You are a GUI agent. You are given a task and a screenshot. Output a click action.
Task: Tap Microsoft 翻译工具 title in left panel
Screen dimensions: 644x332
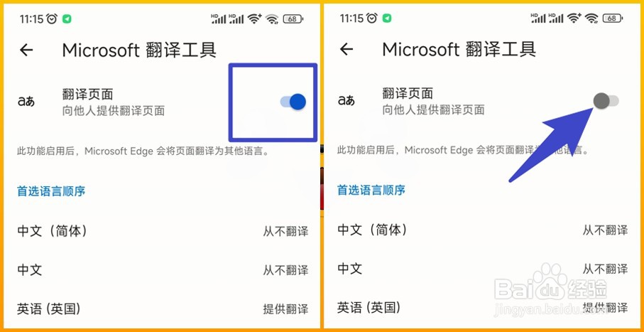(x=139, y=50)
